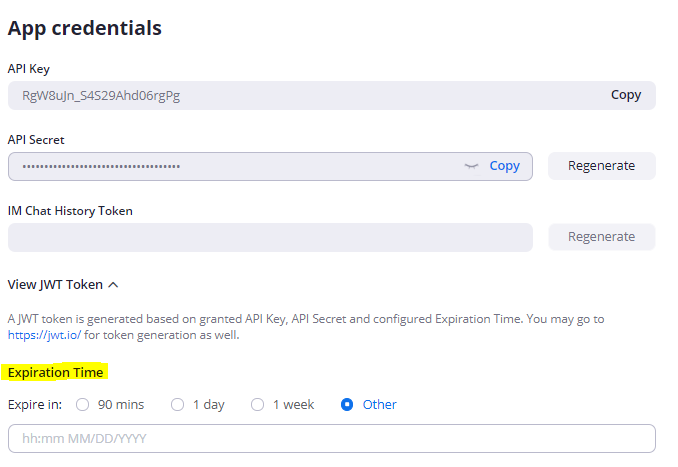
Task: Click the IM Chat History Token label
Action: (x=70, y=211)
